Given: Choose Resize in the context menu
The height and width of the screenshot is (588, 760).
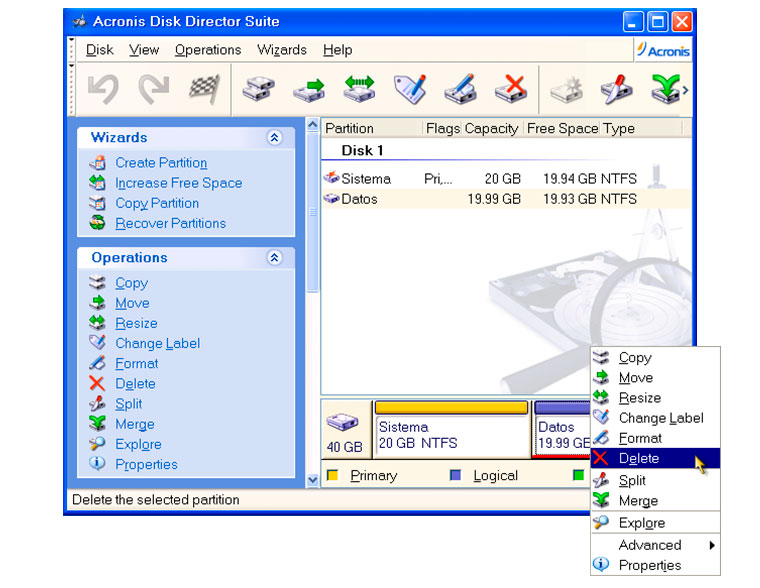Looking at the screenshot, I should pyautogui.click(x=655, y=398).
